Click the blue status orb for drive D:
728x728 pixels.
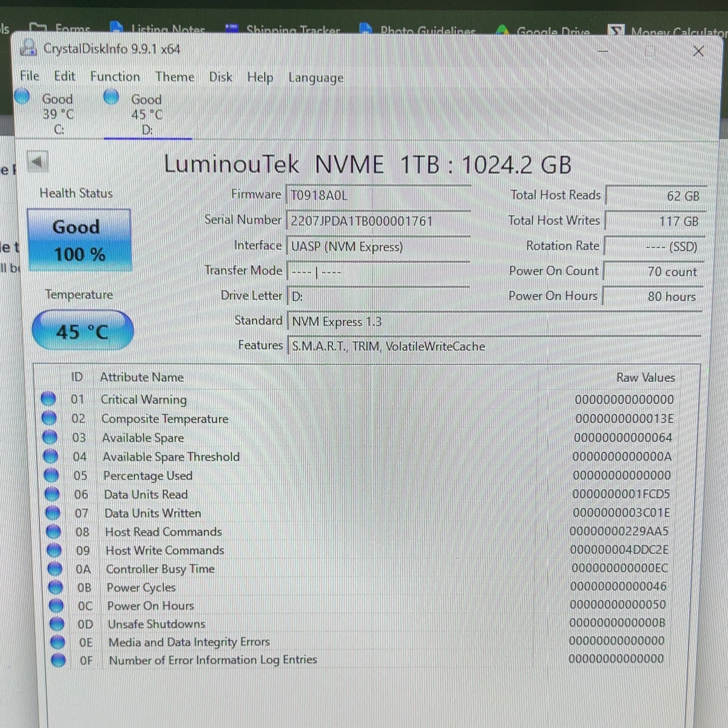click(111, 96)
